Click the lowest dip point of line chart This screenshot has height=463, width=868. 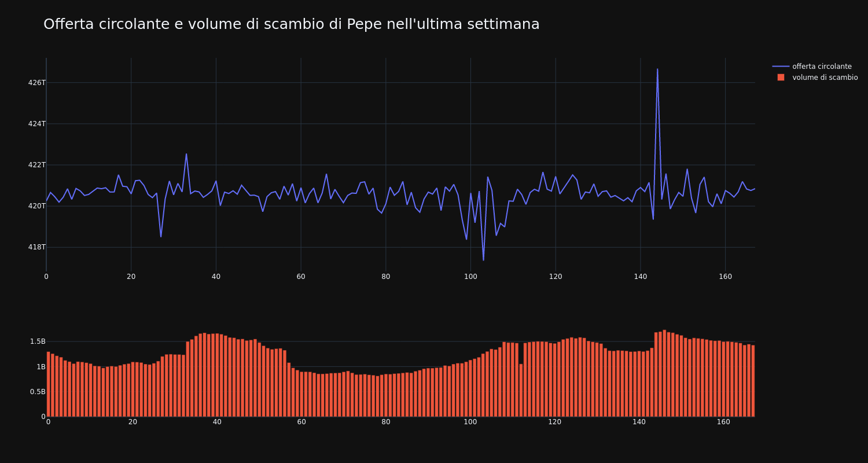coord(483,260)
